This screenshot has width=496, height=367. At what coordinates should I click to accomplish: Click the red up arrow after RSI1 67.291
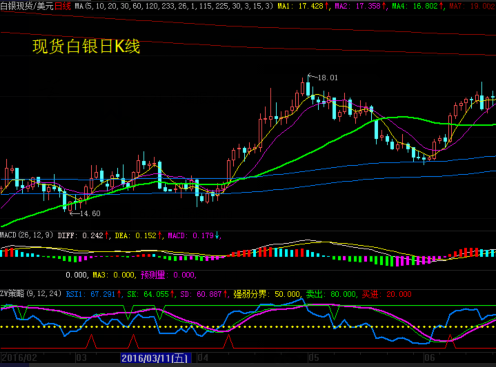[119, 294]
